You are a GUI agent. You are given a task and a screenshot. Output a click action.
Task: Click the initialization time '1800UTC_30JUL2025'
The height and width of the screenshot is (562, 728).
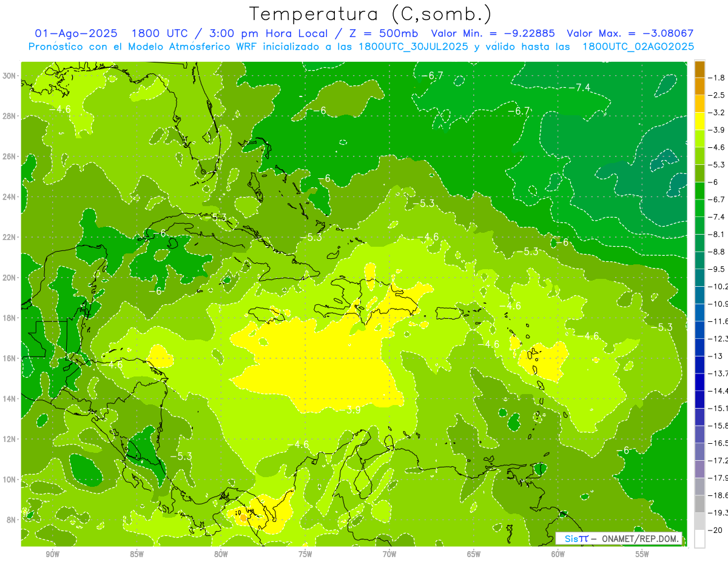[x=413, y=47]
